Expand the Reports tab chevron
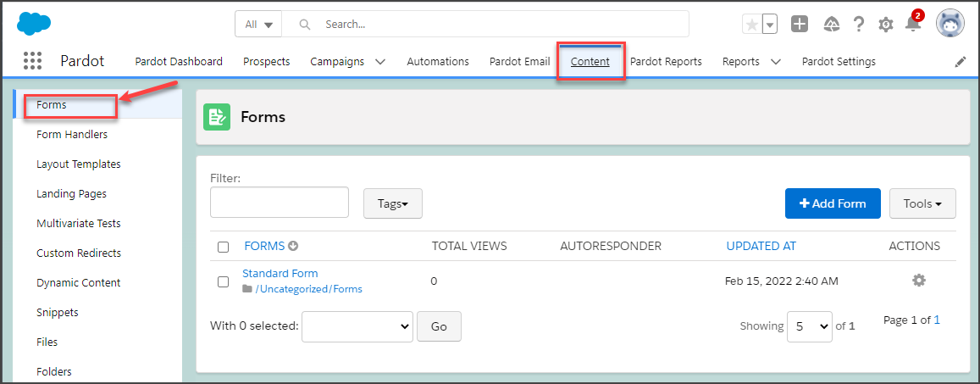980x384 pixels. coord(776,62)
